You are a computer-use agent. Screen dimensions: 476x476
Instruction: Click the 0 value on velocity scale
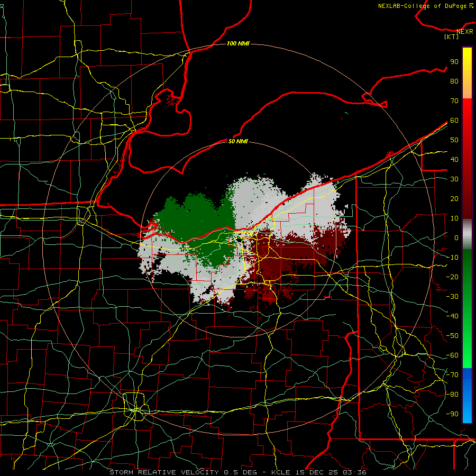click(x=456, y=238)
